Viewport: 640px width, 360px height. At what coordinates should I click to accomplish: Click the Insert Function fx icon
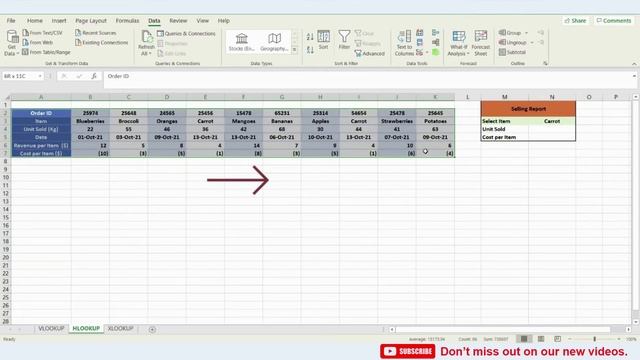coord(94,76)
